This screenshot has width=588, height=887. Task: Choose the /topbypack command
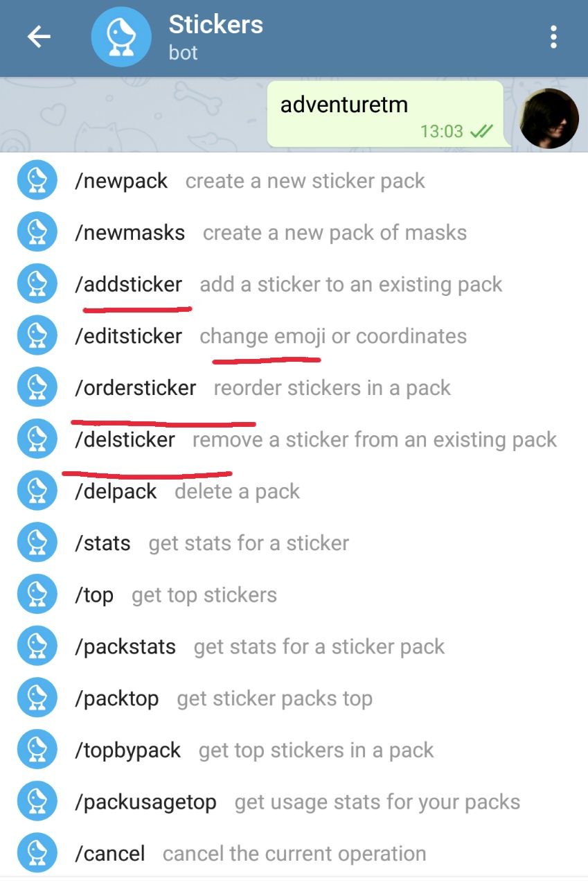[x=294, y=750]
